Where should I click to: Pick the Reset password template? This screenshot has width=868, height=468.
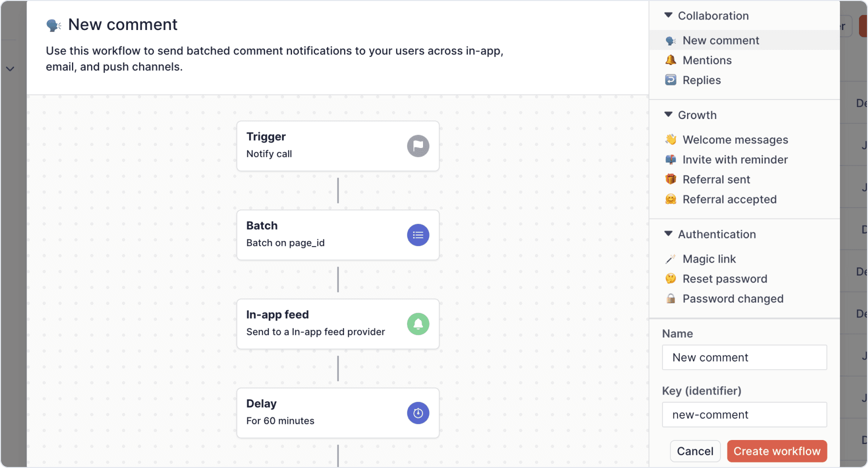pyautogui.click(x=724, y=279)
